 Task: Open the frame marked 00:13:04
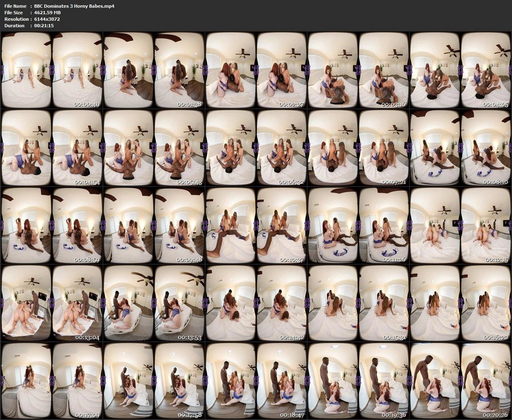coord(52,303)
